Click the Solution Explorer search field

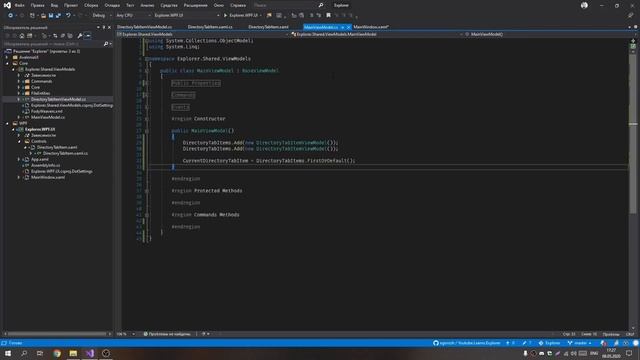coord(52,44)
